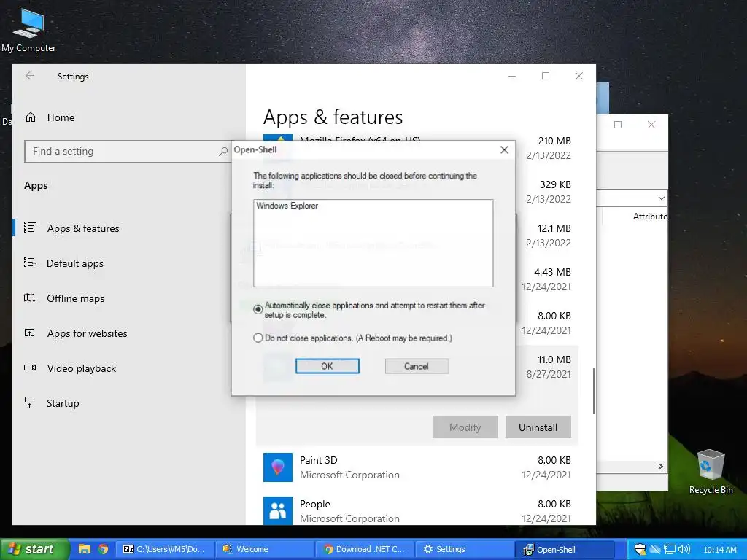
Task: Click the search magnifier in Find a setting
Action: click(x=222, y=152)
